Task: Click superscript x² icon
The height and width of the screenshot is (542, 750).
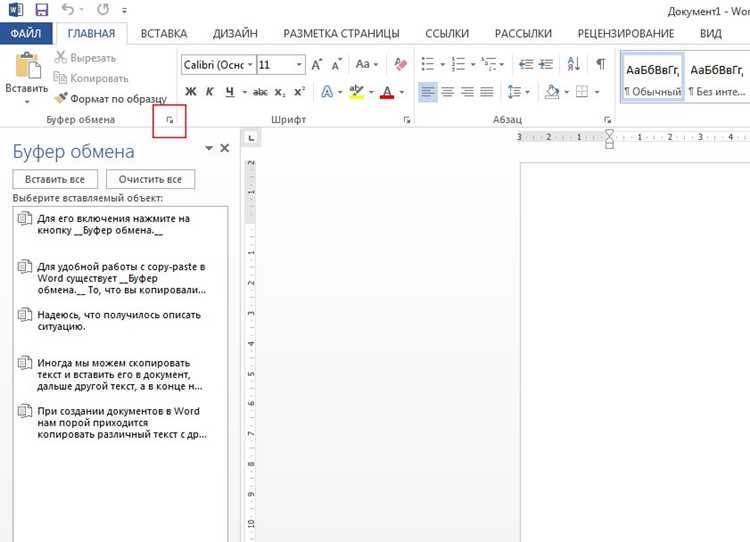Action: click(x=300, y=91)
